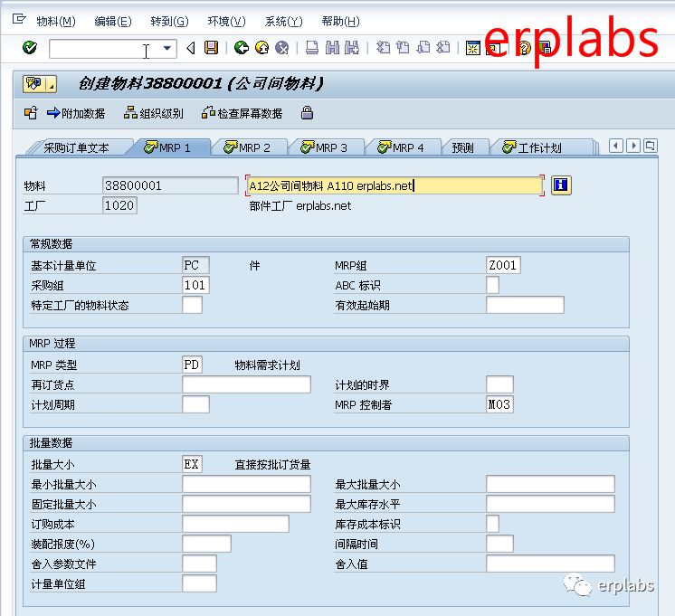Click the Find Next binoculars icon
This screenshot has height=616, width=675.
click(x=352, y=47)
